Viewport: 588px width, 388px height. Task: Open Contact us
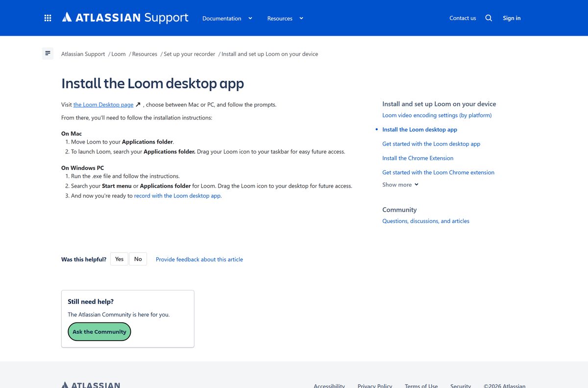coord(463,18)
